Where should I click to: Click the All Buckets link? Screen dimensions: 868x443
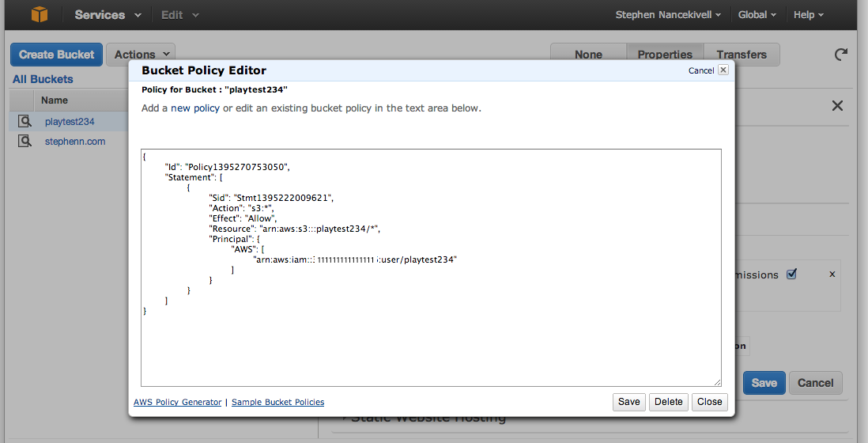tap(43, 79)
